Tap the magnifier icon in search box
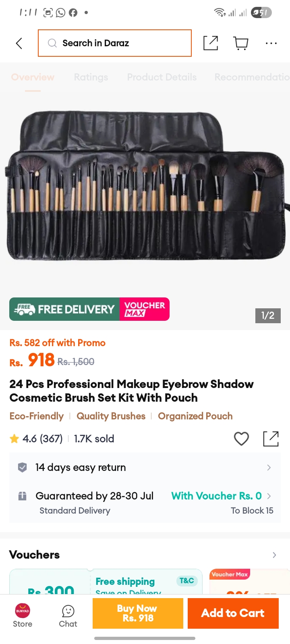Screen dimensions: 290x644 [x=52, y=43]
